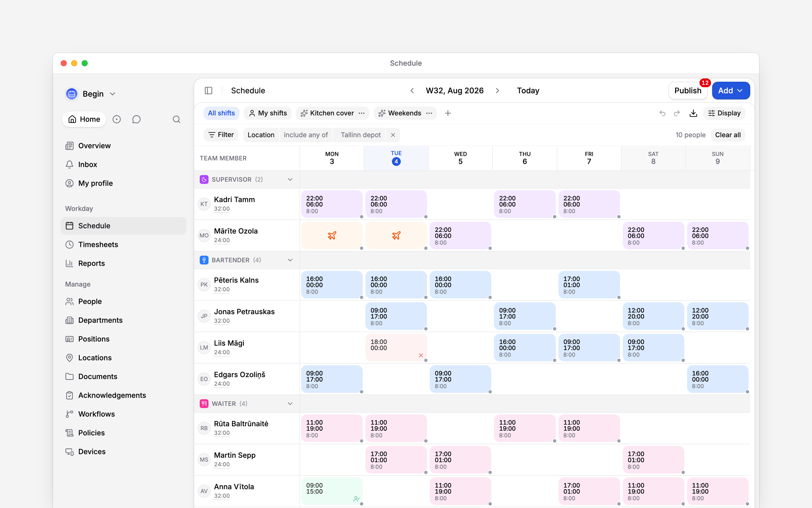The height and width of the screenshot is (508, 812).
Task: Open the Display options menu
Action: click(724, 113)
